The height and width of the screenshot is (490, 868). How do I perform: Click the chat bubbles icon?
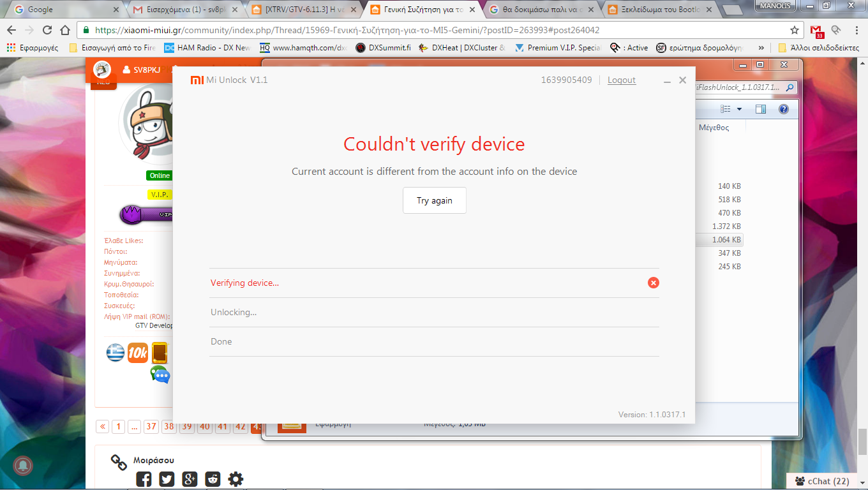click(x=160, y=375)
